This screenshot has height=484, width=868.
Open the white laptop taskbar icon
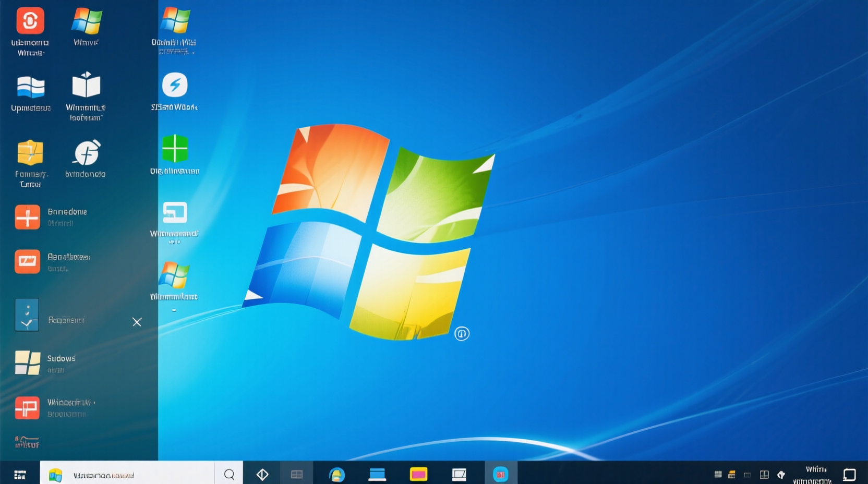459,474
